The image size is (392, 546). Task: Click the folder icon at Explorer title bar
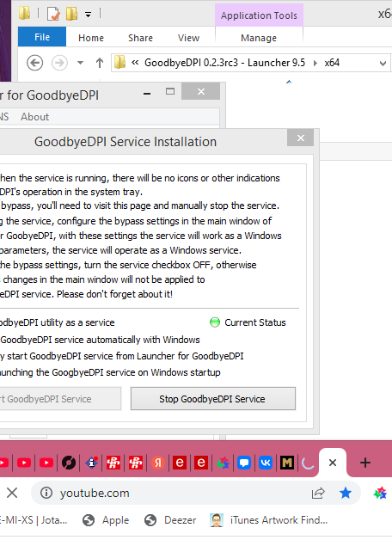pyautogui.click(x=24, y=13)
